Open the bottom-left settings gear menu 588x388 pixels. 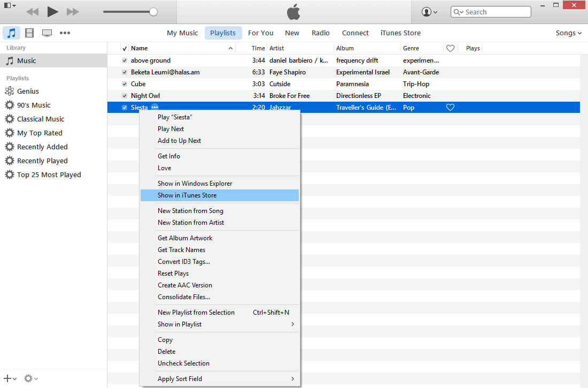(x=31, y=378)
